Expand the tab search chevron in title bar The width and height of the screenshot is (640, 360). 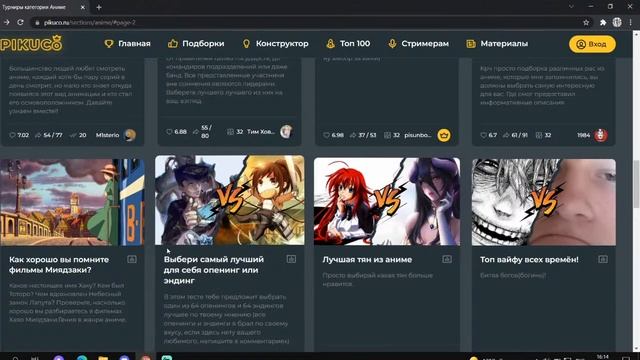pyautogui.click(x=571, y=7)
